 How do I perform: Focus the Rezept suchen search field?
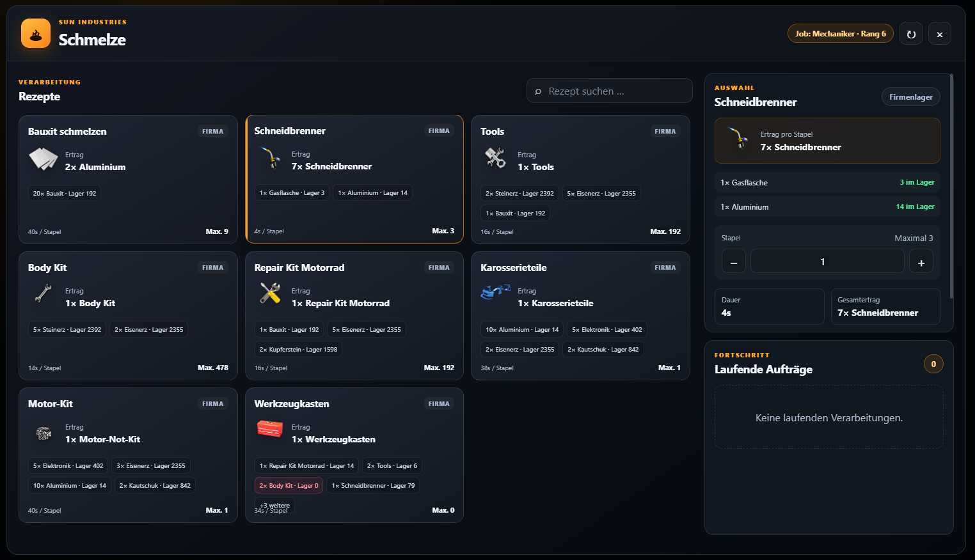(610, 91)
